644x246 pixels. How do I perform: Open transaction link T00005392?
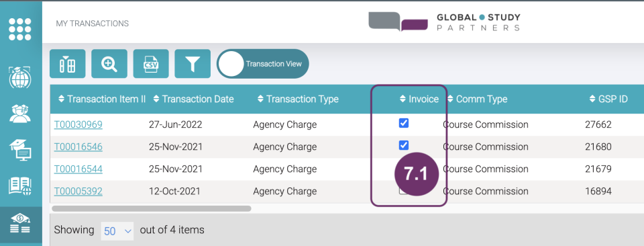pyautogui.click(x=78, y=192)
